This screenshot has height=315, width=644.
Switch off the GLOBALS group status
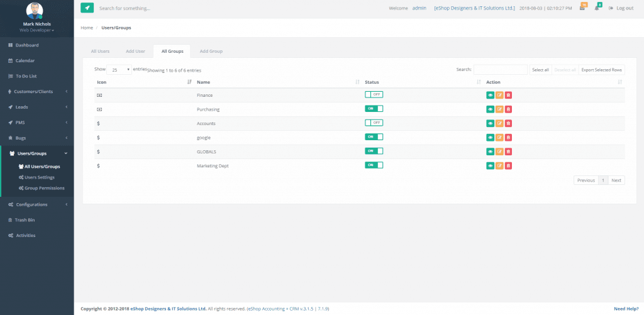(374, 151)
